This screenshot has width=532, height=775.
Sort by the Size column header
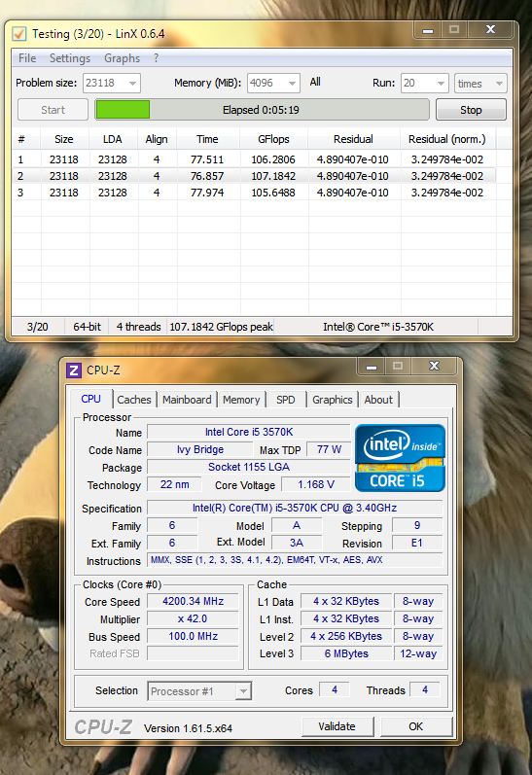pyautogui.click(x=64, y=139)
